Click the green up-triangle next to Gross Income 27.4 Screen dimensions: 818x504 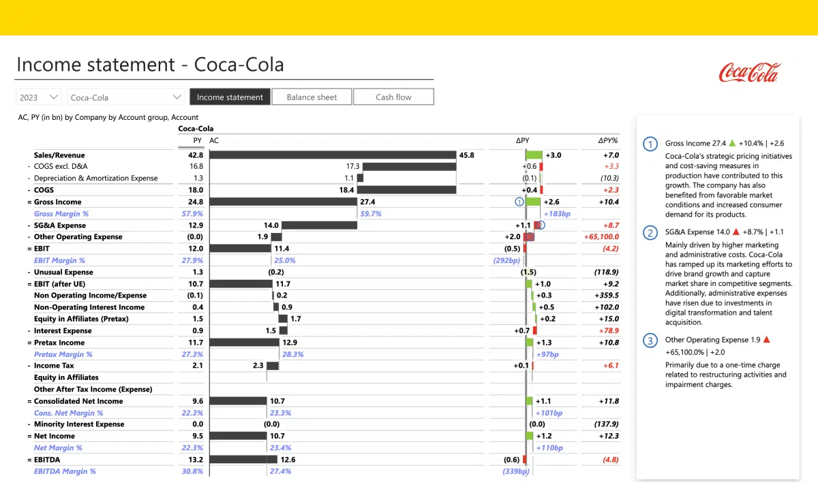[731, 143]
